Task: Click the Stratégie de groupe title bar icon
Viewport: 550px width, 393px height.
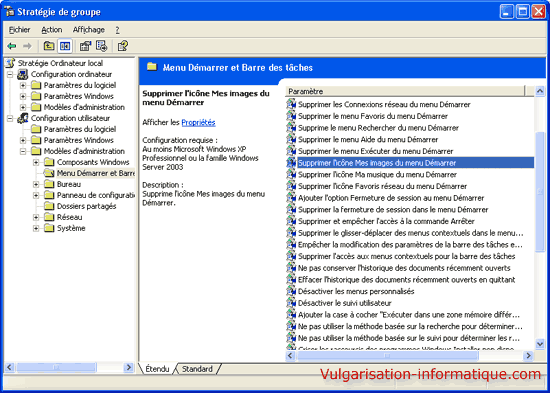Action: 9,12
